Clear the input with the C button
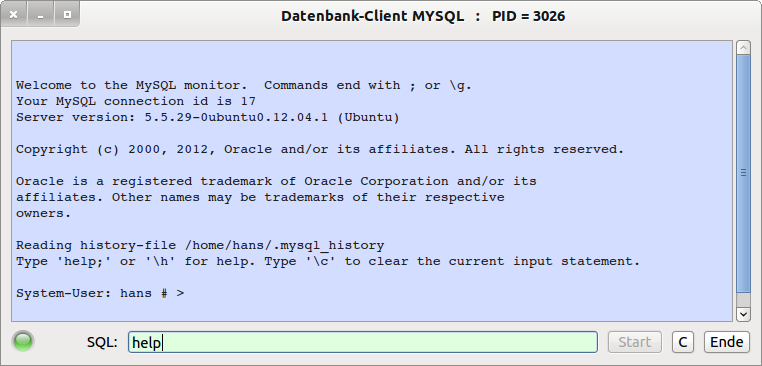 [x=682, y=342]
